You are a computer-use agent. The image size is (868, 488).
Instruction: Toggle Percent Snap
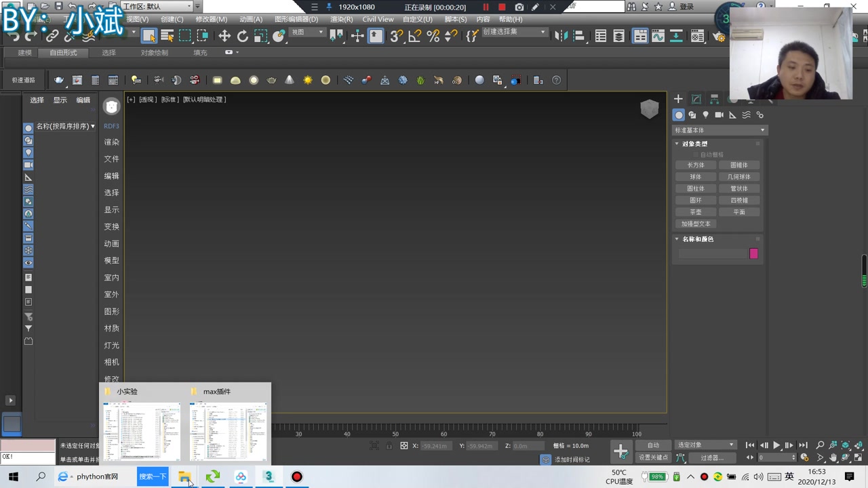433,36
